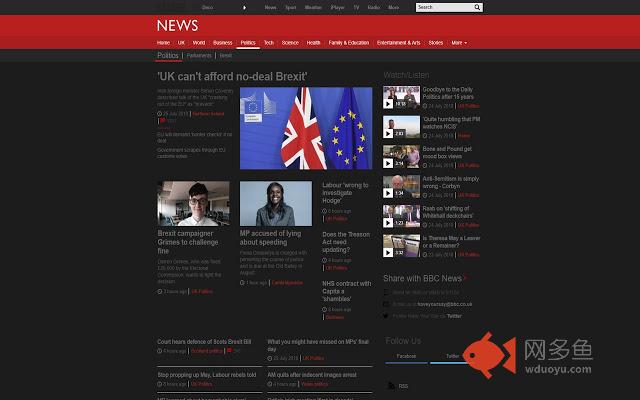Open 'NHS contract with Capita a shambles' story

(347, 291)
